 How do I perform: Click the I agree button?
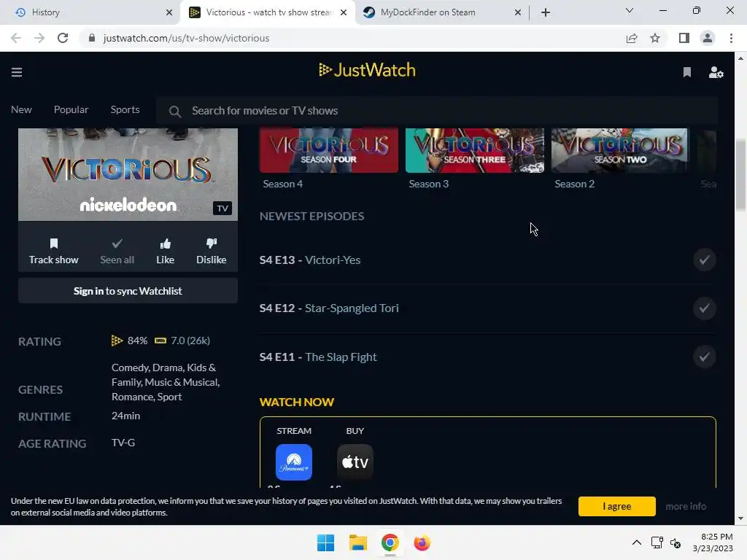pyautogui.click(x=617, y=506)
